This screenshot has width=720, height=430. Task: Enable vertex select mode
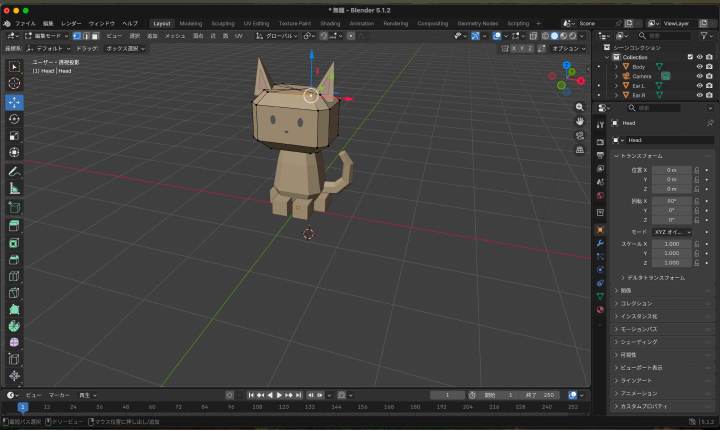tap(77, 36)
